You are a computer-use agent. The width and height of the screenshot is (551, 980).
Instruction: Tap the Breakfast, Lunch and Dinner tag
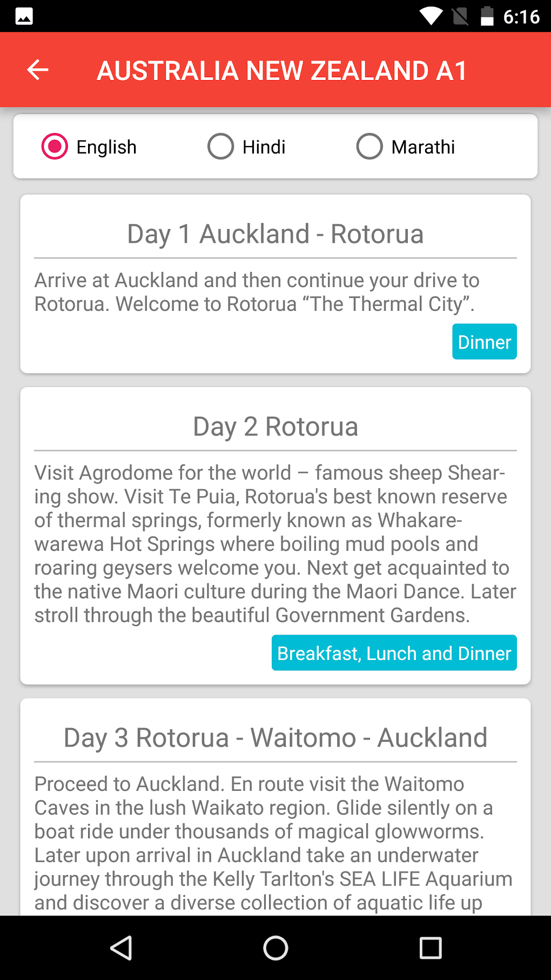tap(394, 653)
